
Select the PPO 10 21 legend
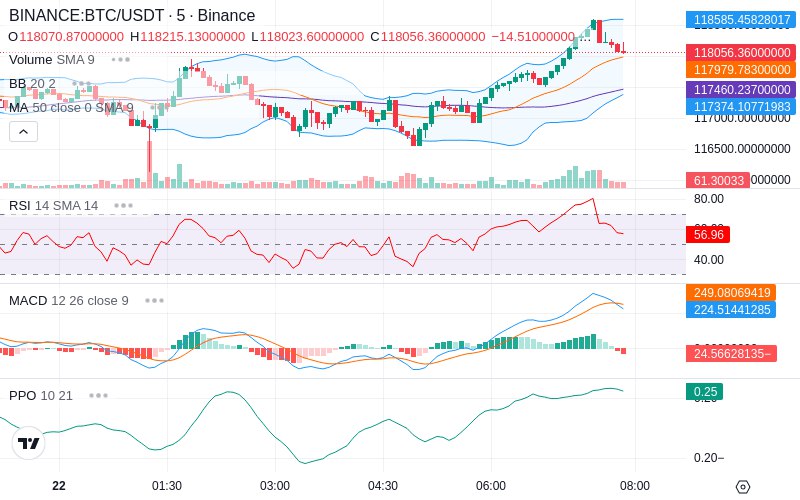click(x=41, y=395)
